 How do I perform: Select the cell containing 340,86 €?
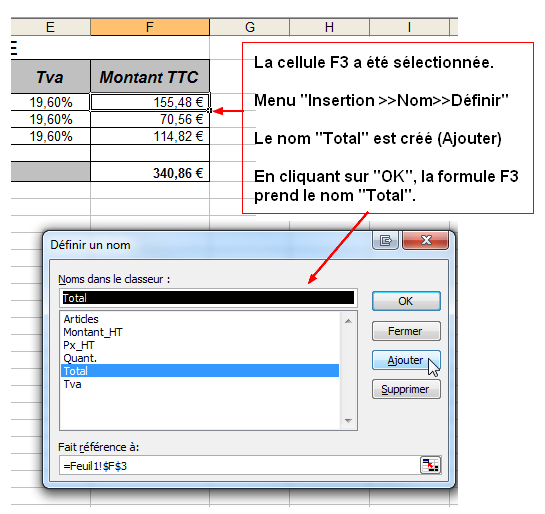150,172
